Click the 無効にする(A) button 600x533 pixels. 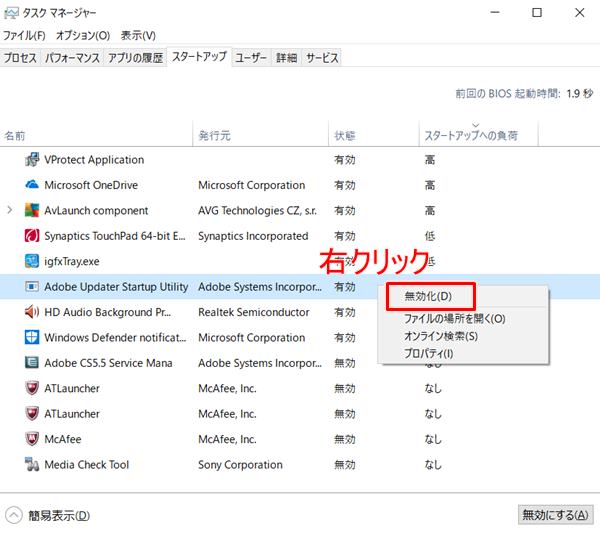555,515
